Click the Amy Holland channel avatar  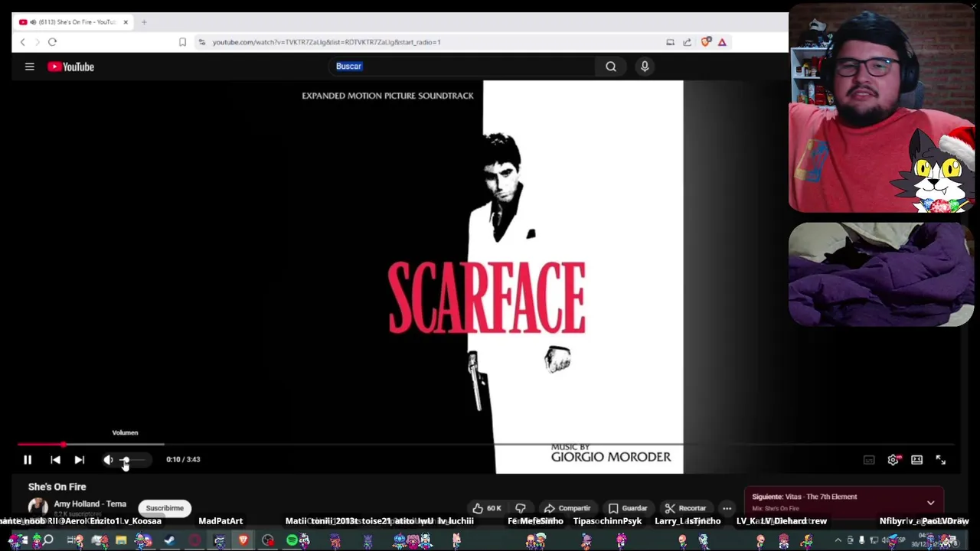(x=38, y=507)
